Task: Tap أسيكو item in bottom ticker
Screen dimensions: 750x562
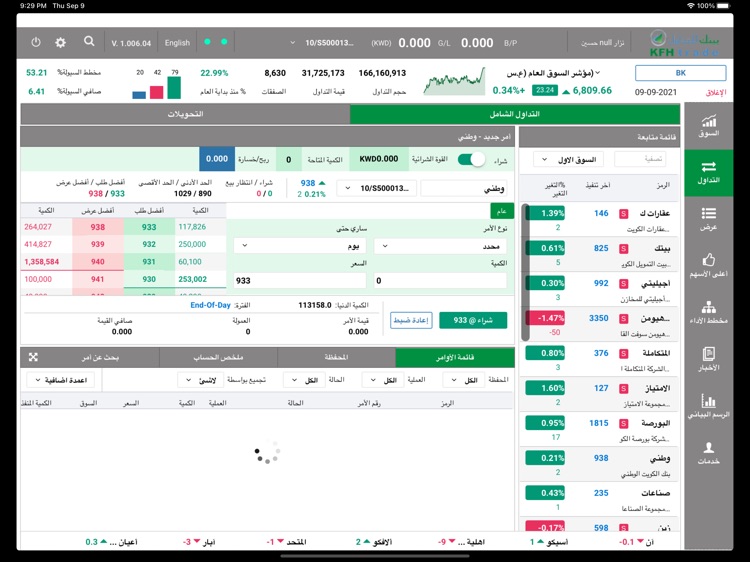Action: tap(549, 542)
